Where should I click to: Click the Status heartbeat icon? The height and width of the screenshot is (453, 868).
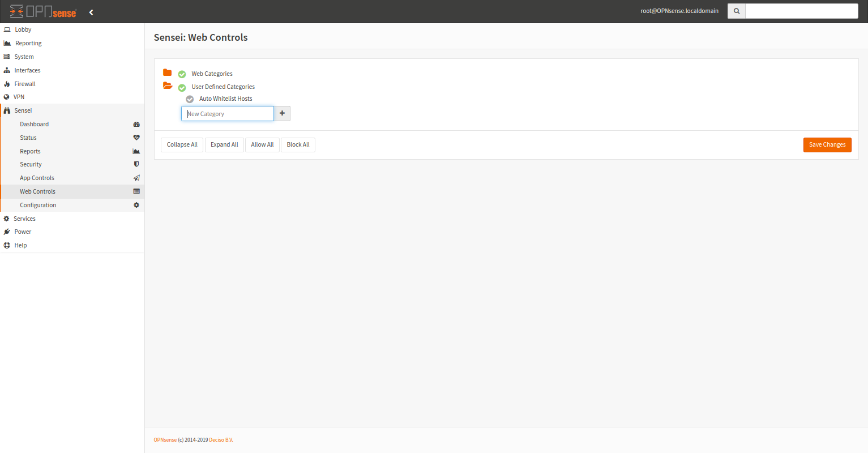pos(136,137)
